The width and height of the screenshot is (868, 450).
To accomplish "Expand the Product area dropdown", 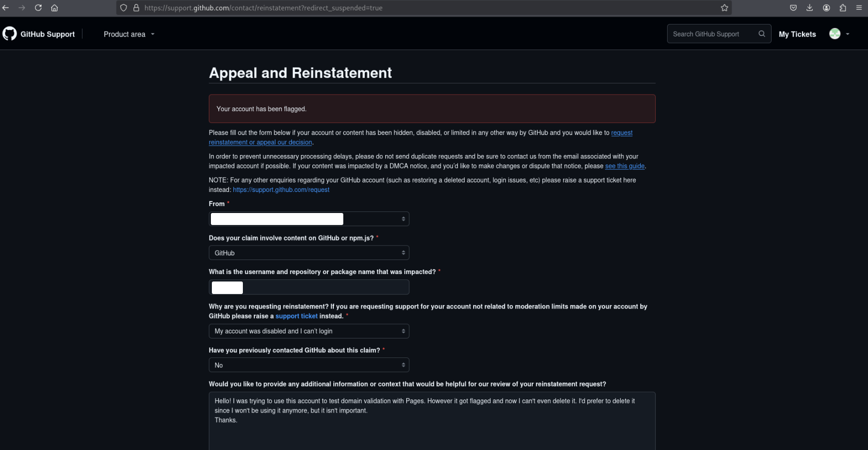I will point(129,34).
